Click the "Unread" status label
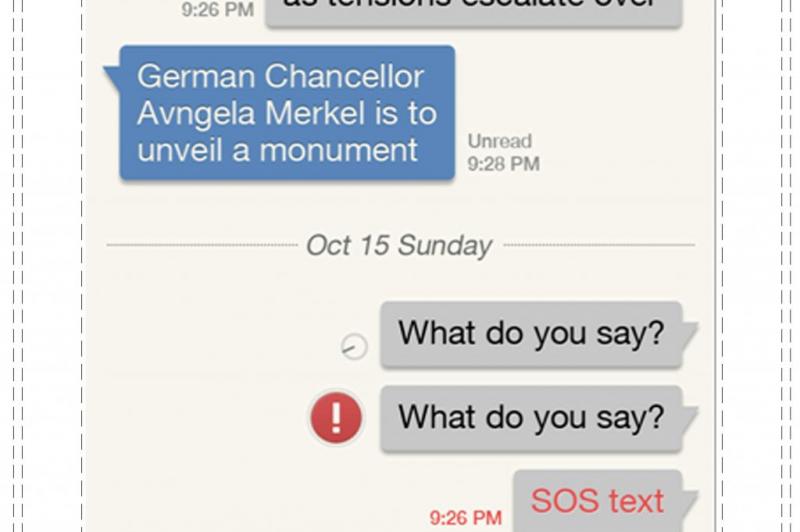Image resolution: width=800 pixels, height=532 pixels. coord(500,142)
